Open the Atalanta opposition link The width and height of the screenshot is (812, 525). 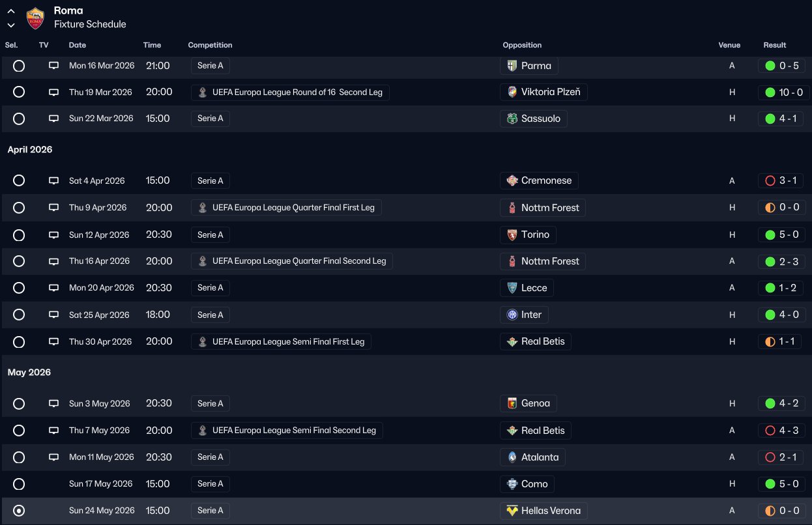[540, 457]
